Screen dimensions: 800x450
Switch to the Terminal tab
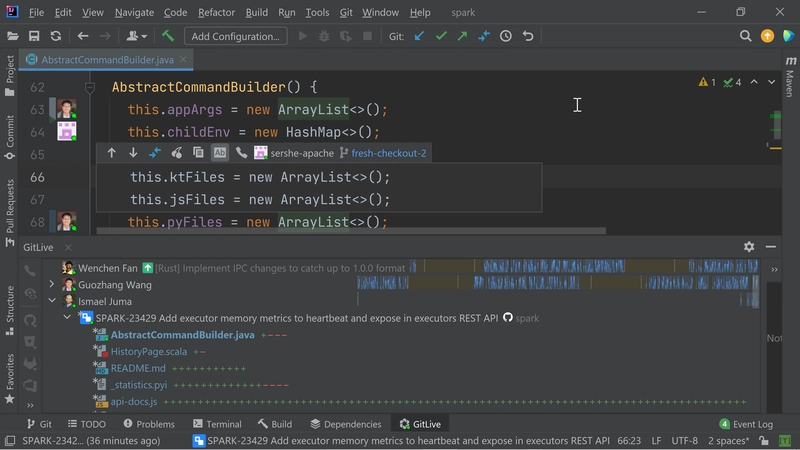(x=216, y=424)
